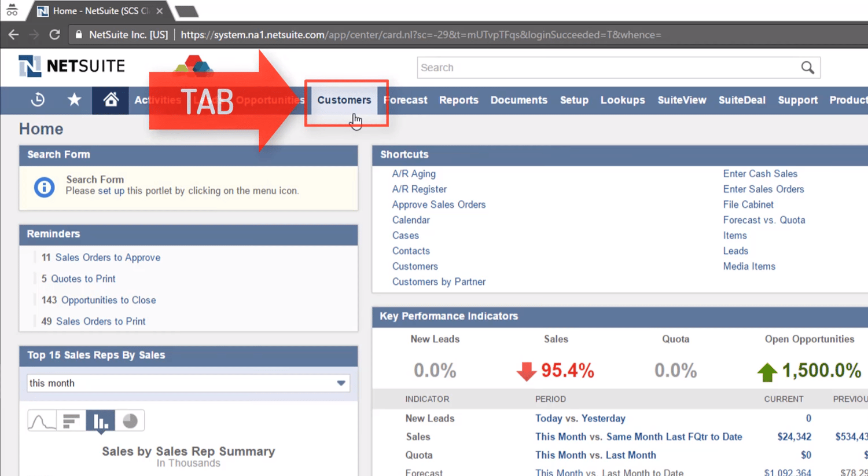Screen dimensions: 868x476
Task: Switch chart to pie chart view
Action: click(130, 421)
